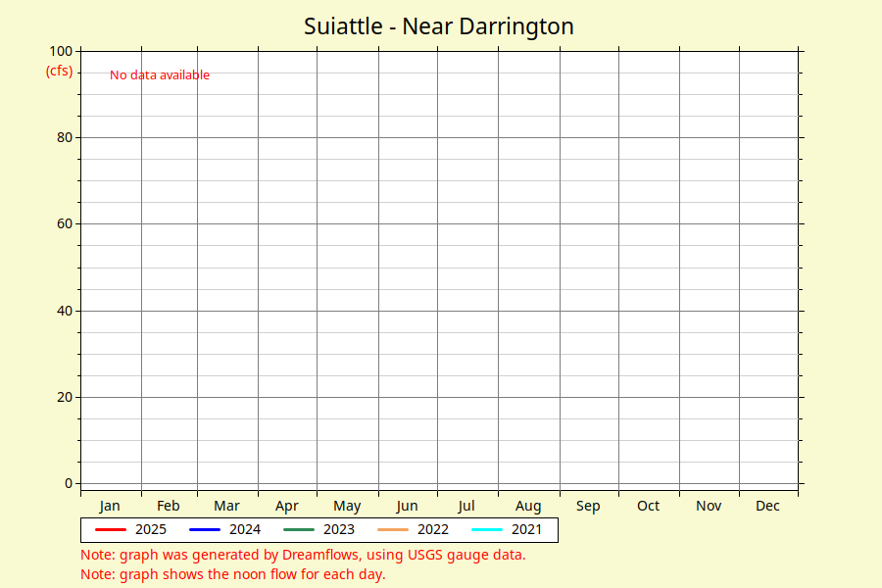Click the '(cfs)' axis unit label

click(59, 72)
